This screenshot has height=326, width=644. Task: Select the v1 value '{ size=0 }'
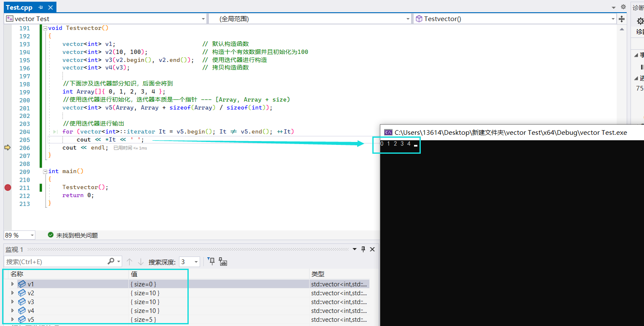click(144, 284)
